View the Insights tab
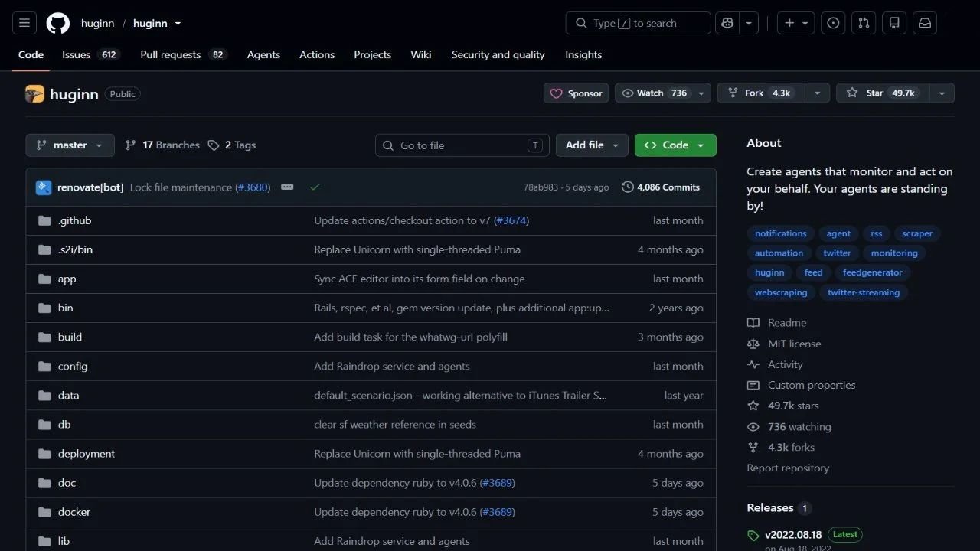Image resolution: width=980 pixels, height=551 pixels. click(x=583, y=55)
